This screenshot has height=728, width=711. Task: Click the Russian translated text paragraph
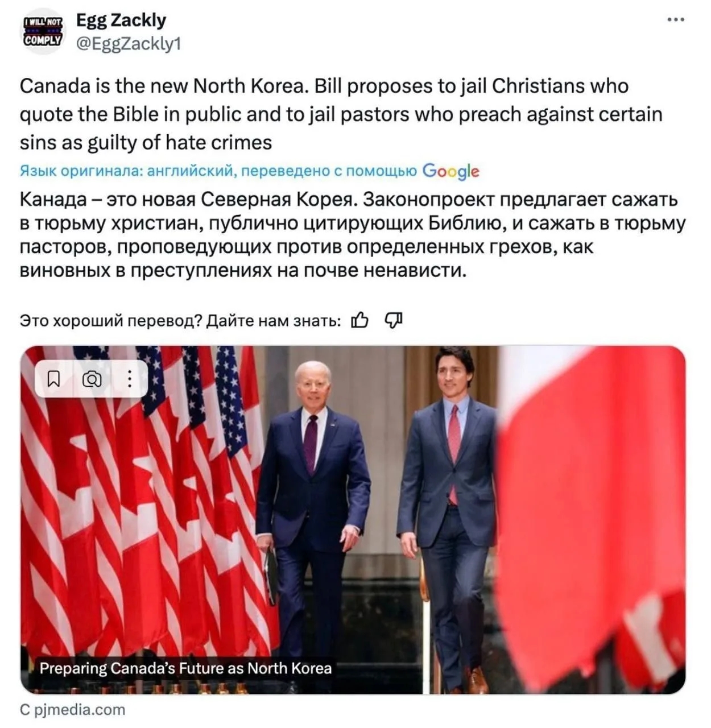pos(353,235)
